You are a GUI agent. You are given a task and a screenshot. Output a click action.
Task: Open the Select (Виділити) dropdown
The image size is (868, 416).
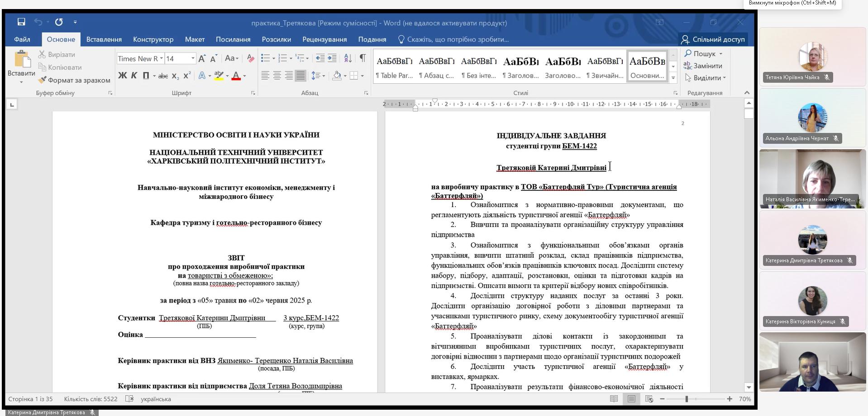point(705,78)
